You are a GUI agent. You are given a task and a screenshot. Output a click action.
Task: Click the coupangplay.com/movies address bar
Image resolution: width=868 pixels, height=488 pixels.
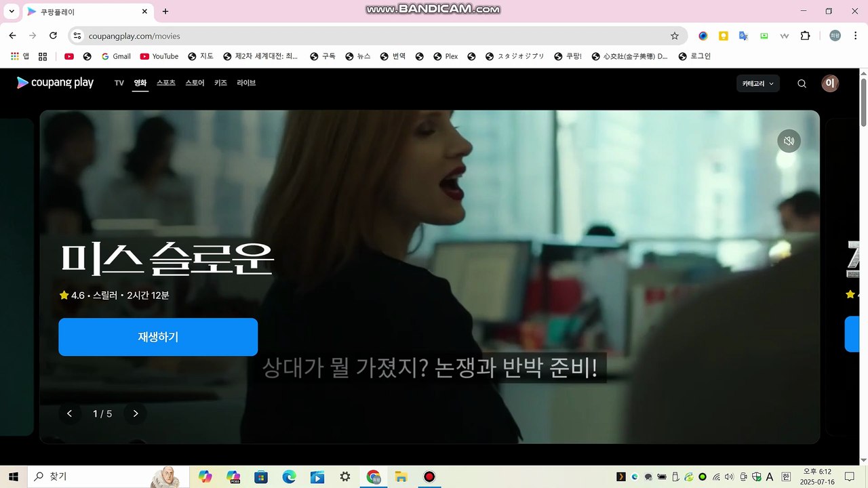coord(378,36)
